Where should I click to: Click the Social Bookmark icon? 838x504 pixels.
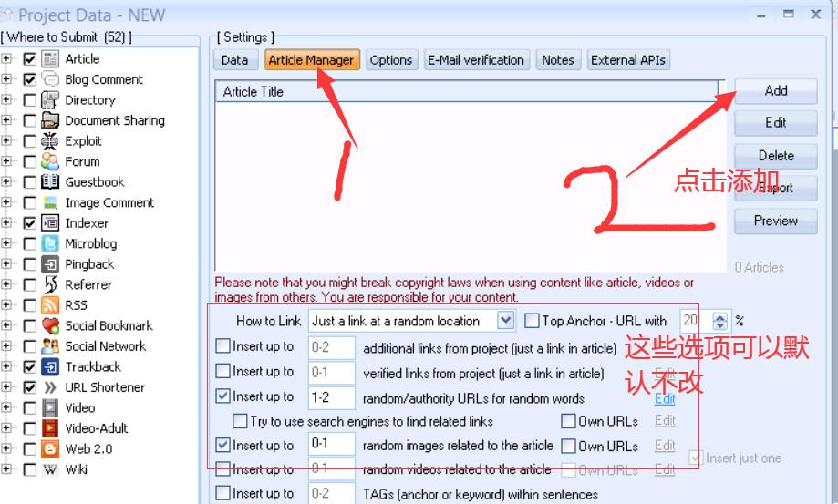tap(51, 325)
